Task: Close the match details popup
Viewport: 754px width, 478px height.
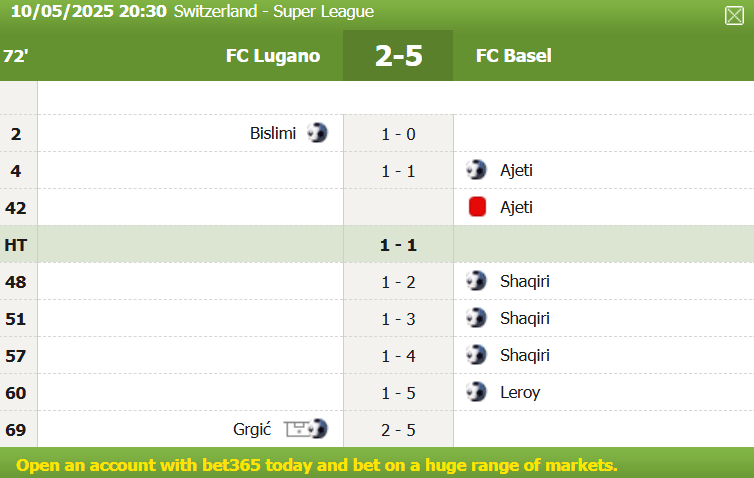Action: pyautogui.click(x=734, y=15)
